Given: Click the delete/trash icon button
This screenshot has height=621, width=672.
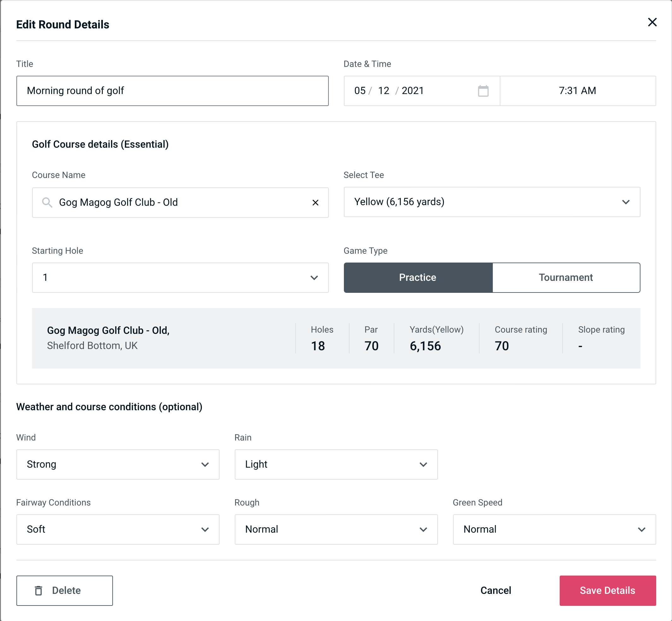Looking at the screenshot, I should point(40,591).
